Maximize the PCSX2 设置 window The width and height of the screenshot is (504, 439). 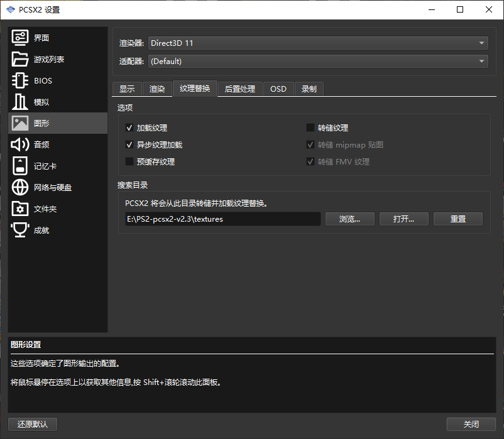[460, 9]
